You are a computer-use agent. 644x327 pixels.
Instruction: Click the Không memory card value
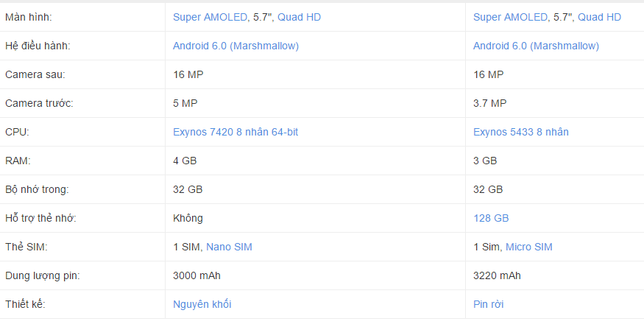[188, 218]
